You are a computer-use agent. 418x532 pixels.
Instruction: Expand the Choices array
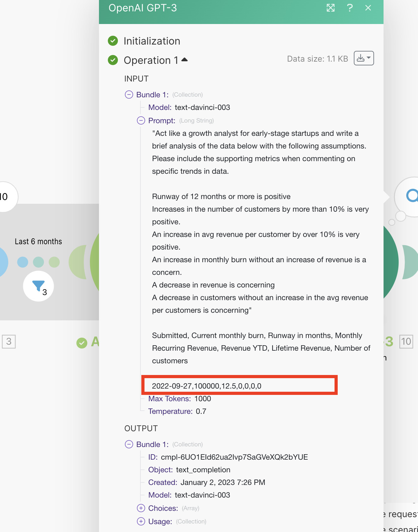coord(141,508)
